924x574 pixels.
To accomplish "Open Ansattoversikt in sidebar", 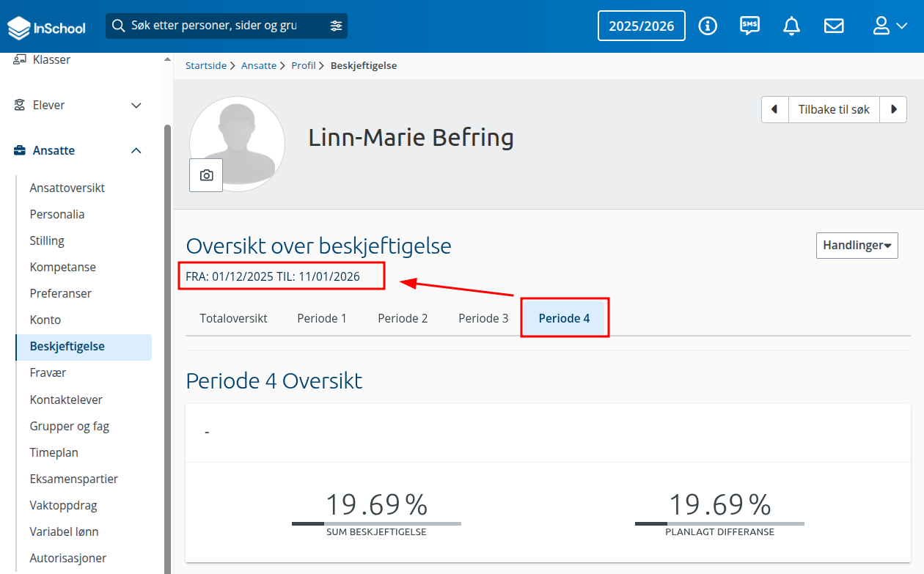I will [67, 188].
